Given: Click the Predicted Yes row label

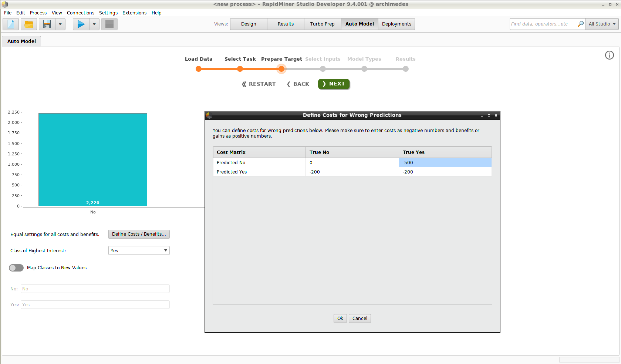Looking at the screenshot, I should point(259,172).
